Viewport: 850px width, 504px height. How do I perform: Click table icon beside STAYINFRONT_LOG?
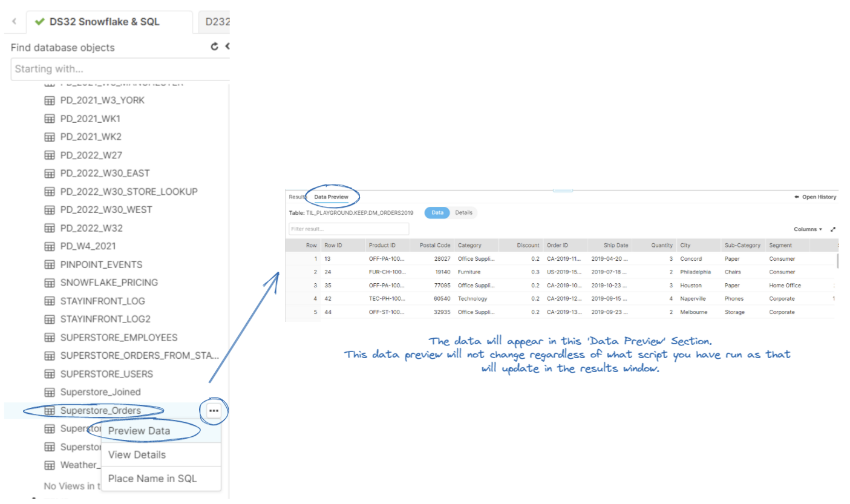[x=50, y=301]
